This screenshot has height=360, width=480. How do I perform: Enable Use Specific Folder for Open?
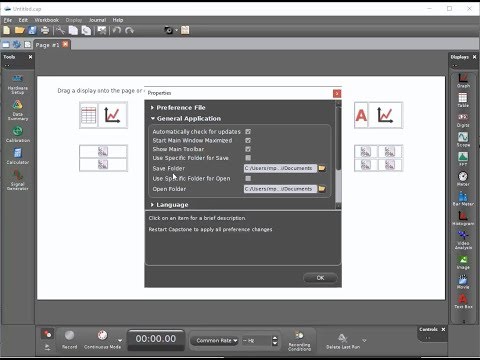(248, 178)
